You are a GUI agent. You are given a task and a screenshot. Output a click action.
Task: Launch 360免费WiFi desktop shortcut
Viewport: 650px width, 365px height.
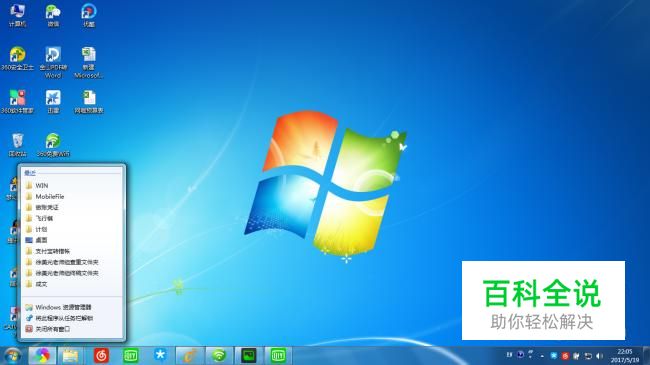53,145
